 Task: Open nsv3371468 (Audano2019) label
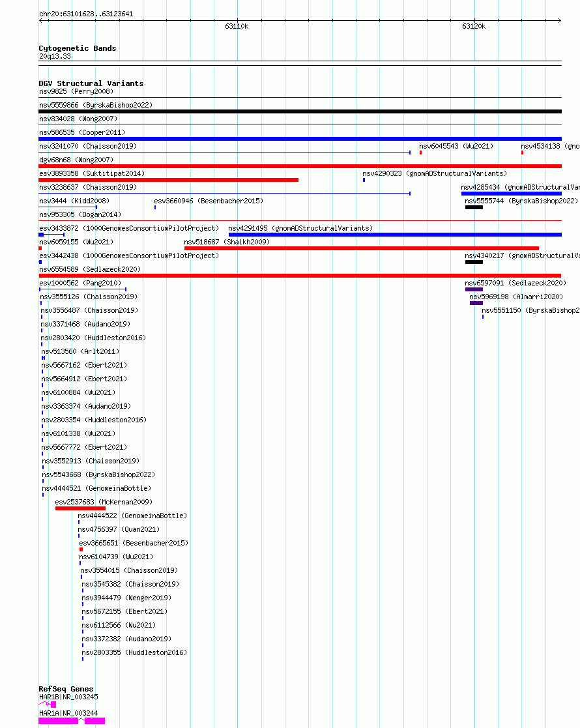click(x=85, y=324)
